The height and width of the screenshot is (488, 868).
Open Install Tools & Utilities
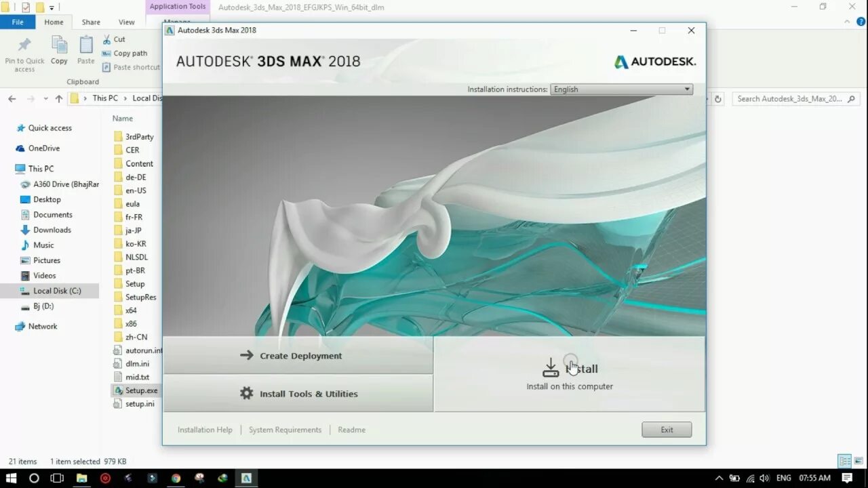[x=298, y=393]
